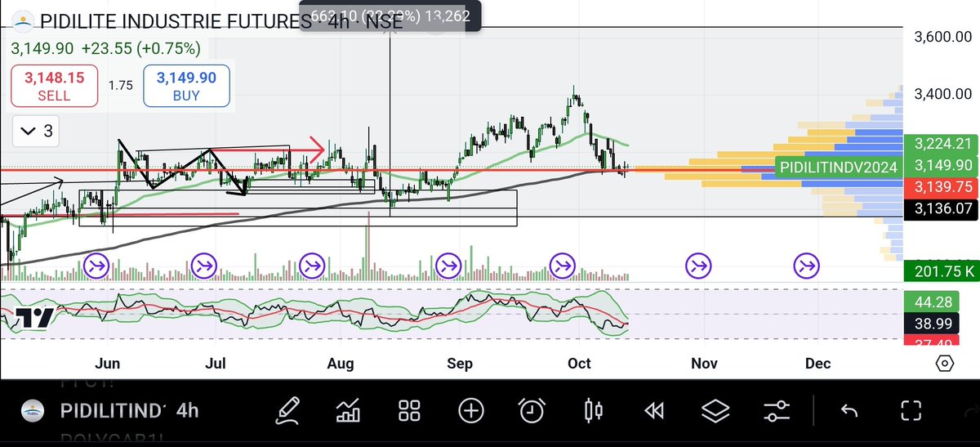Tap the Pidilite logo beside the chart title
Viewport: 980px width, 447px height.
pos(22,21)
